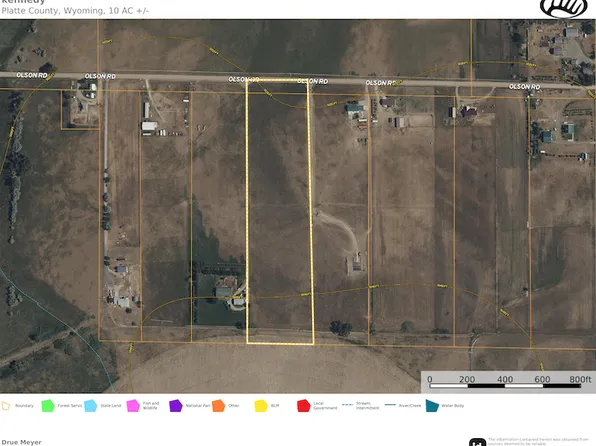Click the black logo icon at bottom right
Image resolution: width=596 pixels, height=446 pixels.
pos(477,442)
